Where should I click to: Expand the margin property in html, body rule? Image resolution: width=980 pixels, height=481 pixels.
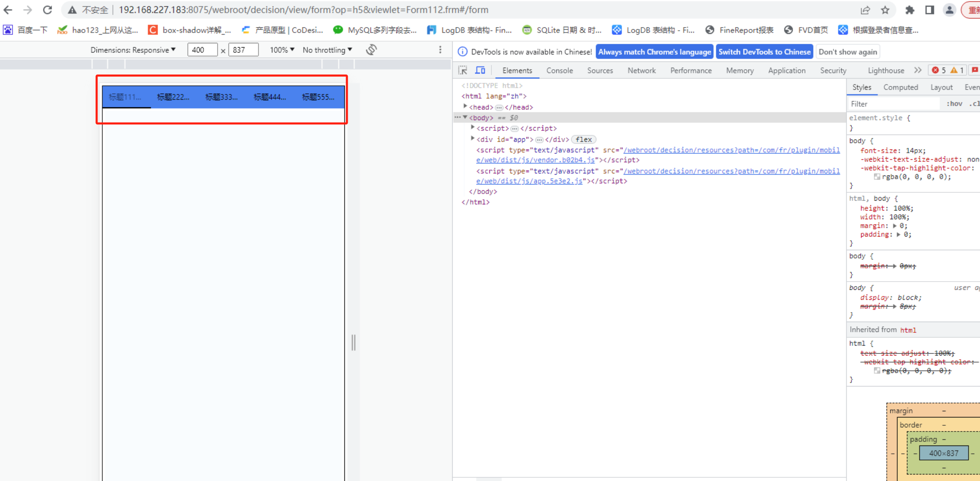pyautogui.click(x=895, y=226)
